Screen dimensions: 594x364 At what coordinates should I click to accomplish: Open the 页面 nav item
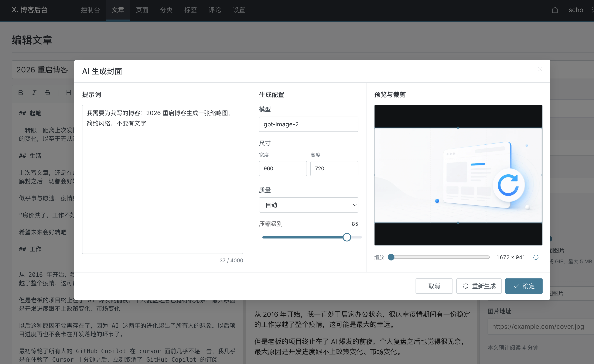(142, 10)
